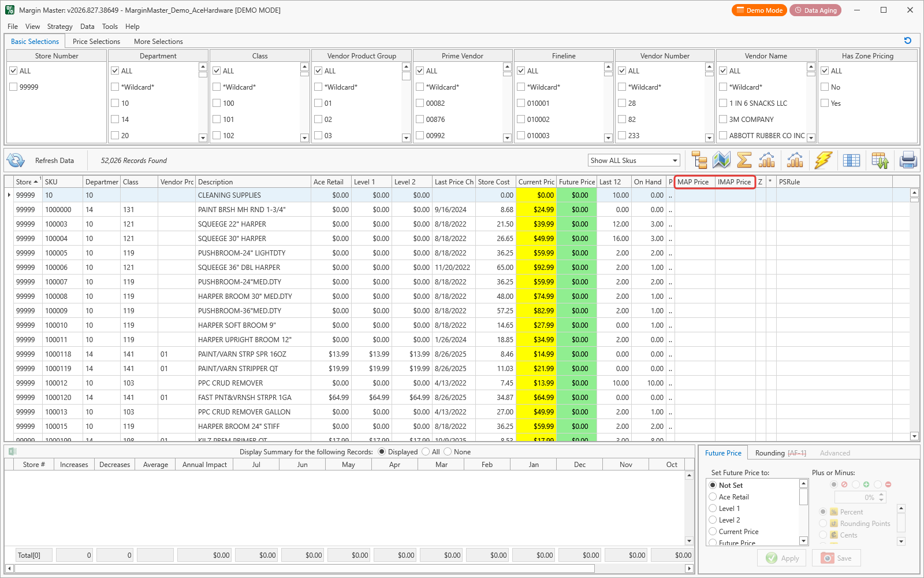The width and height of the screenshot is (924, 578).
Task: Switch to the Price Selections tab
Action: tap(96, 42)
